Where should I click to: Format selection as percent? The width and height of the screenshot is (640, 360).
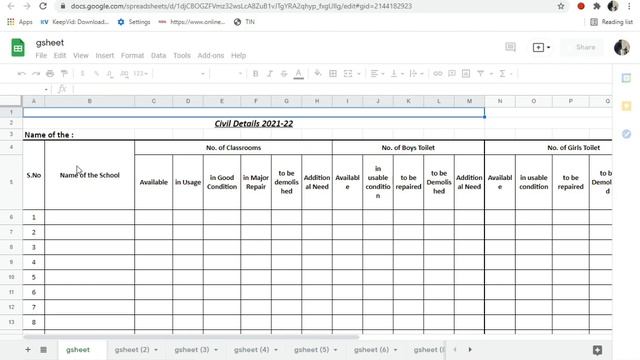(x=96, y=73)
